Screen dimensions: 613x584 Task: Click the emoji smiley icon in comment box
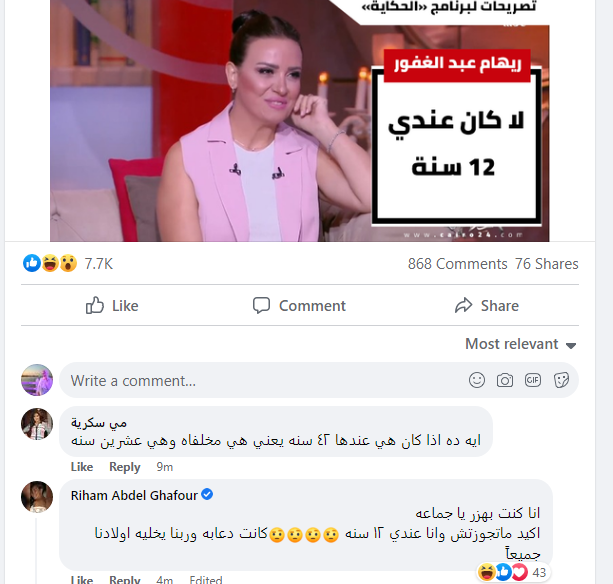477,380
